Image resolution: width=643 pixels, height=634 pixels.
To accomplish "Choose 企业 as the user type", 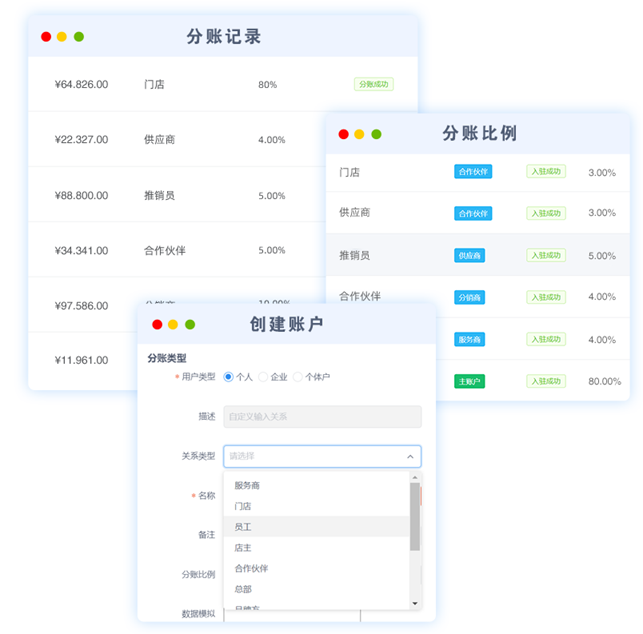I will 263,377.
